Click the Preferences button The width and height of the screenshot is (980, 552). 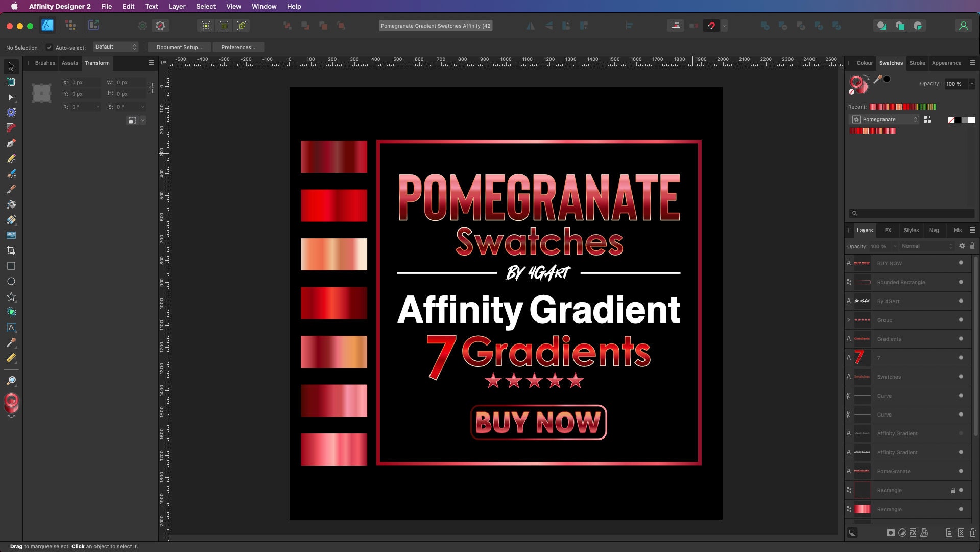(x=238, y=47)
